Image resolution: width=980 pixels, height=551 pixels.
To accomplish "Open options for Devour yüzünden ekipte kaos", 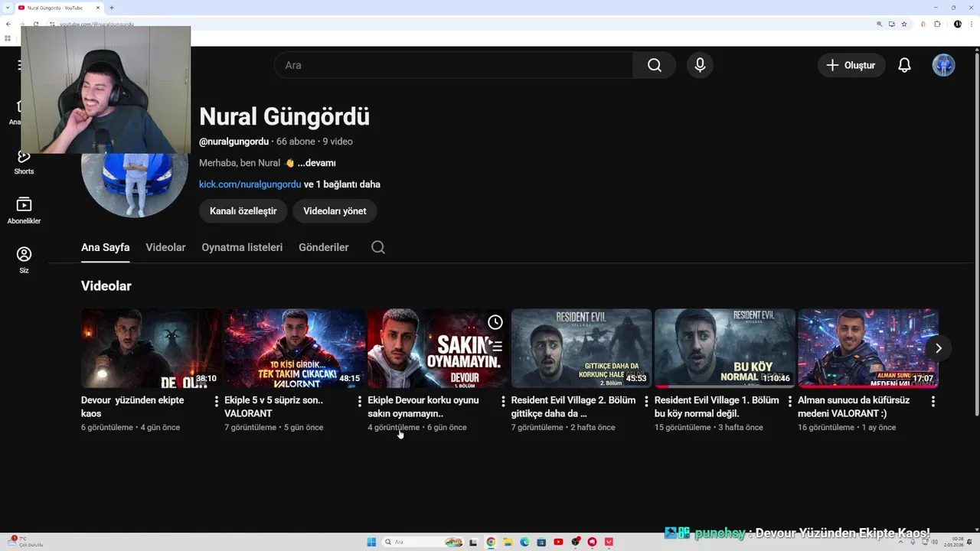I will tap(217, 401).
